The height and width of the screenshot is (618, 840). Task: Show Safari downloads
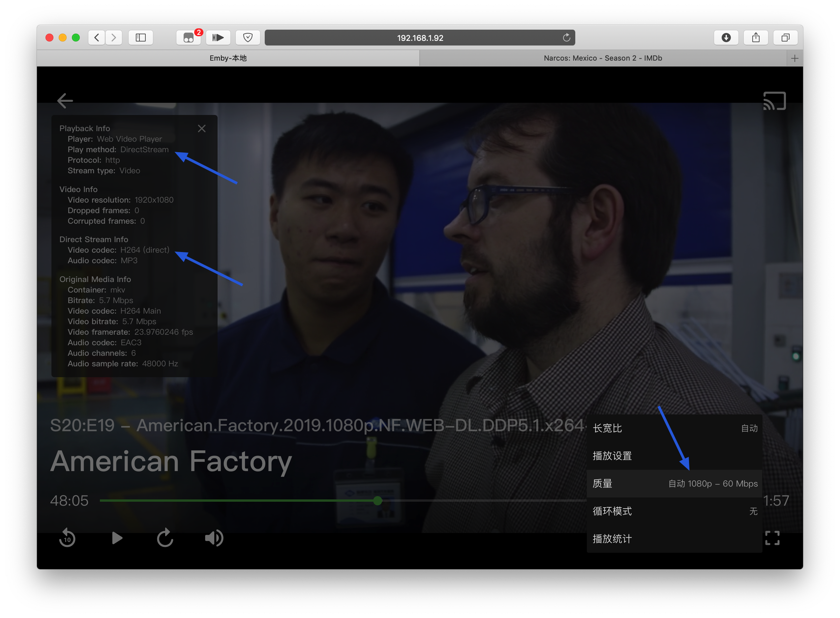726,38
